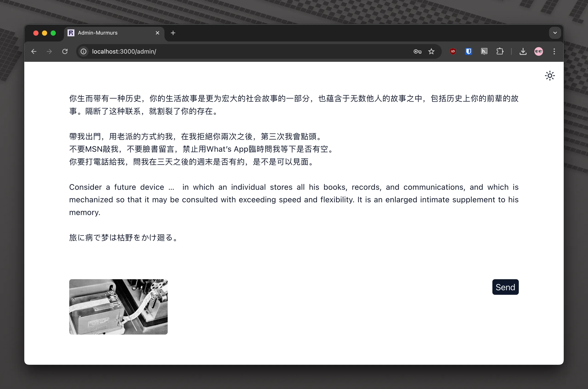
Task: Click the tab favicon R icon
Action: click(x=71, y=33)
